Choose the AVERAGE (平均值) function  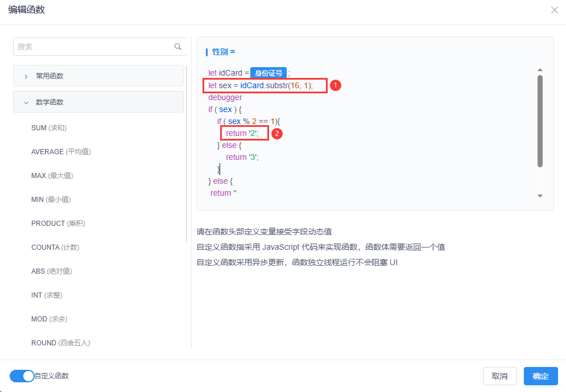click(x=61, y=152)
